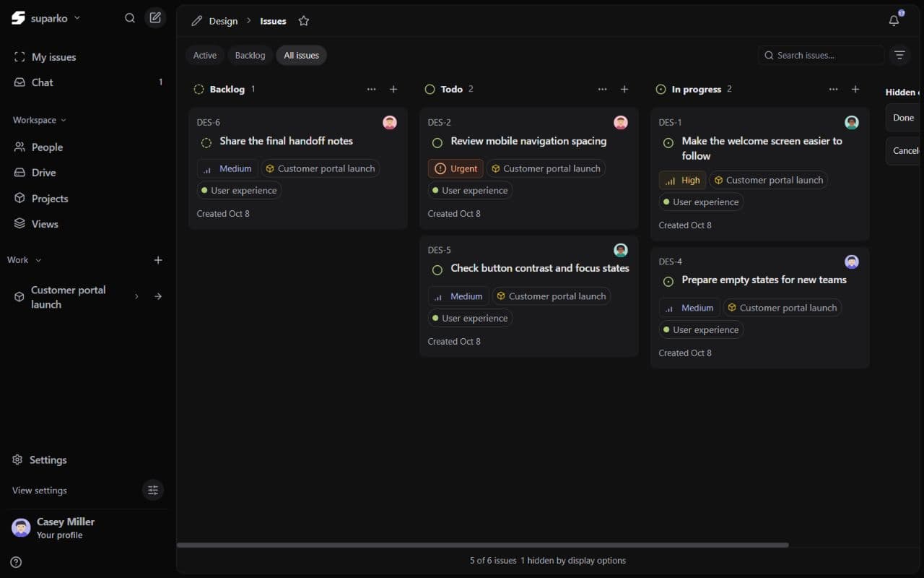Toggle status circle of Make the welcome screen issue
Image resolution: width=924 pixels, height=578 pixels.
[x=668, y=142]
